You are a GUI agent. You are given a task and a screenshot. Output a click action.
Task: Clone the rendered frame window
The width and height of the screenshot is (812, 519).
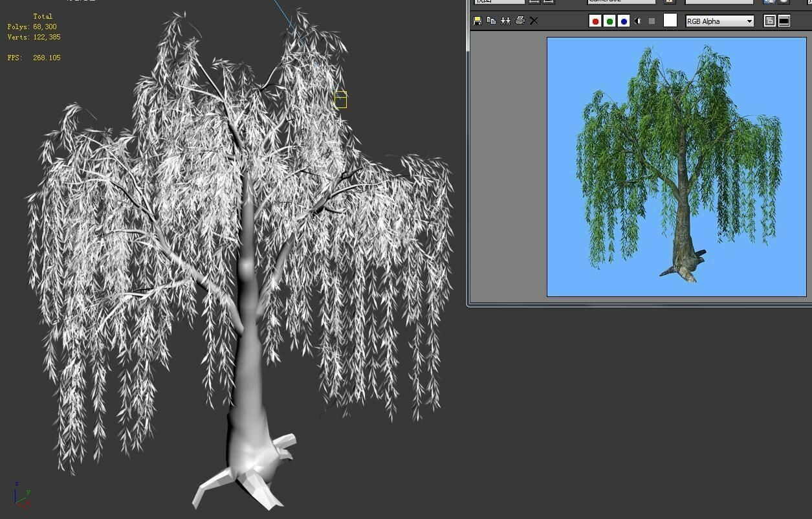[x=505, y=20]
